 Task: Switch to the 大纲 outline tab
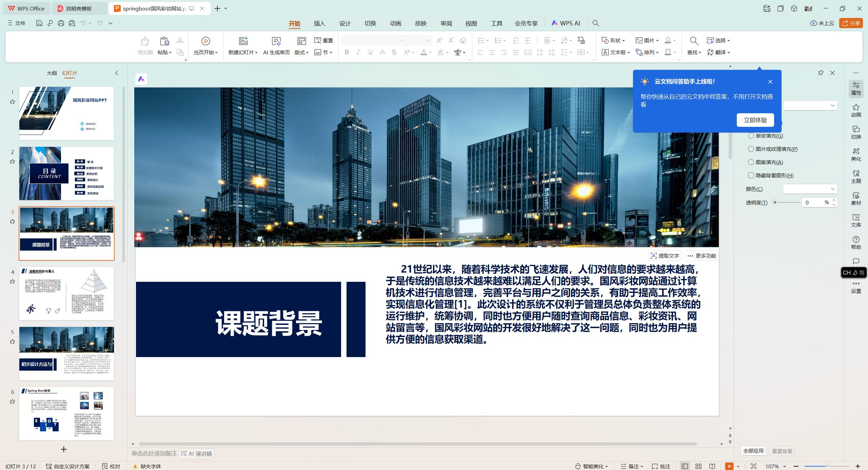(52, 73)
